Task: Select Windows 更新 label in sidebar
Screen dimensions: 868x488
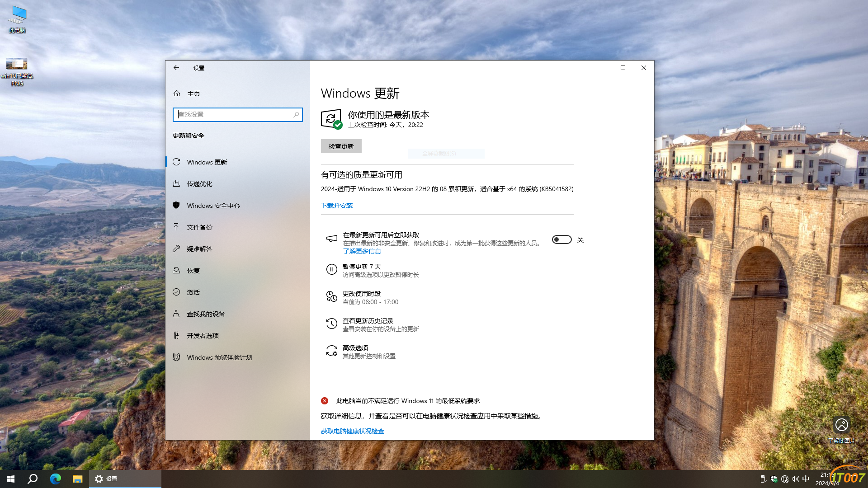Action: [207, 162]
